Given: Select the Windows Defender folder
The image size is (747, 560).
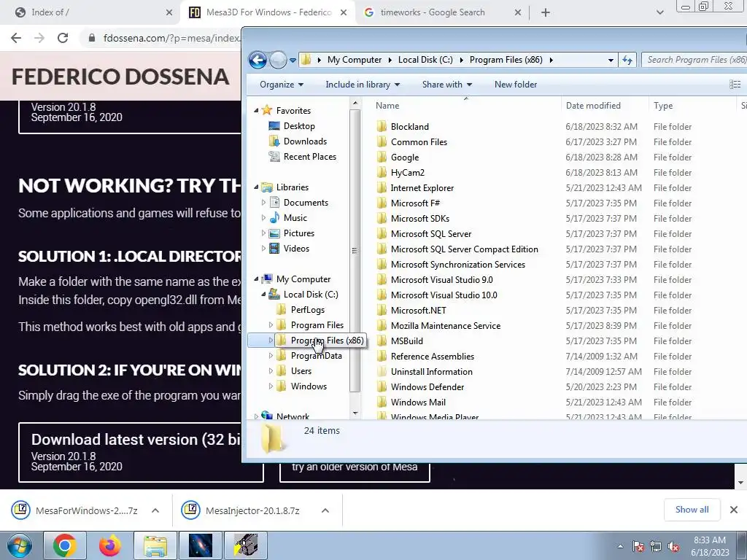Looking at the screenshot, I should (x=427, y=387).
